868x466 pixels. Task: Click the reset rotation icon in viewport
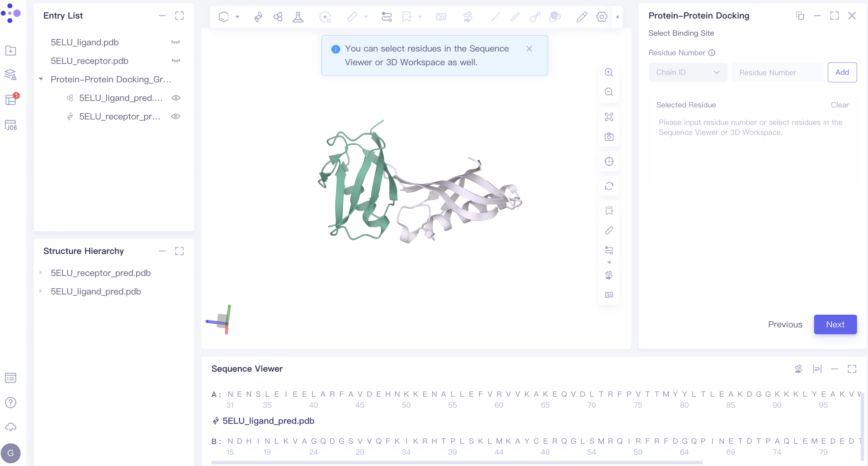tap(609, 186)
